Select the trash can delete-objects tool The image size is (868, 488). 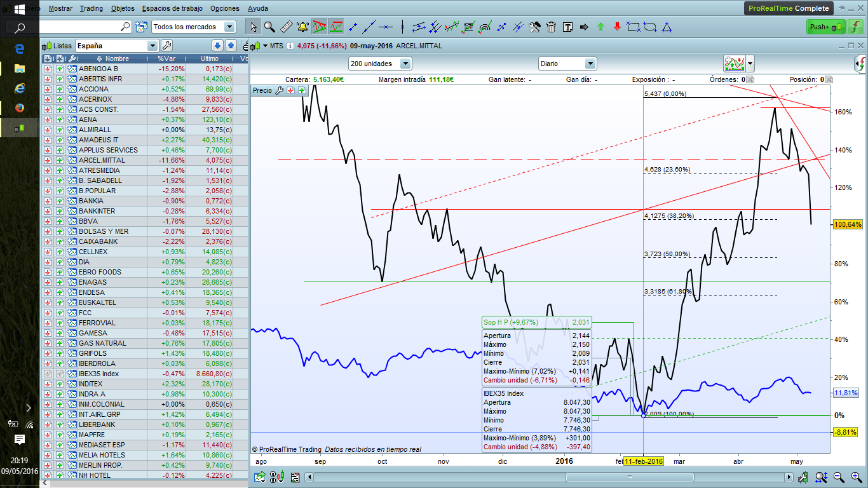coord(551,27)
